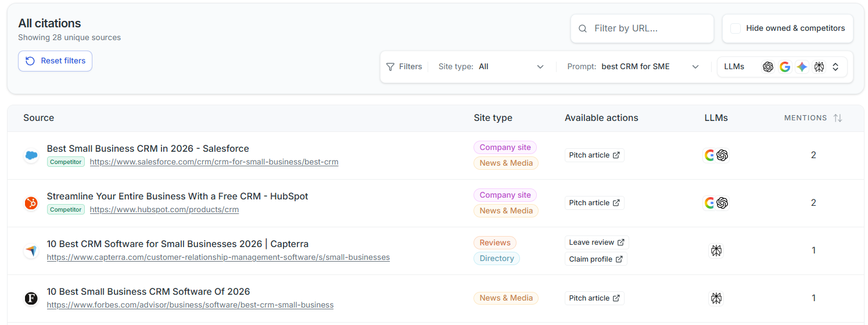Open the capterra.com small-businesses URL link

point(218,257)
